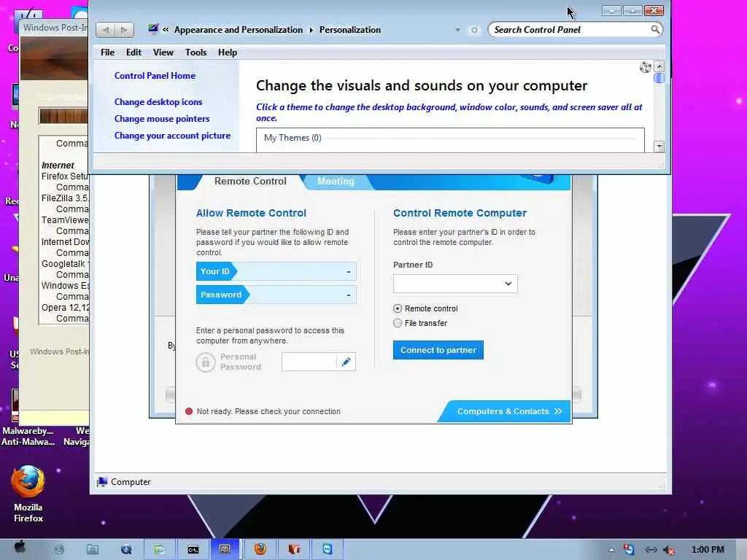Click the TeamViewer Password field
The width and height of the screenshot is (747, 560).
[276, 295]
